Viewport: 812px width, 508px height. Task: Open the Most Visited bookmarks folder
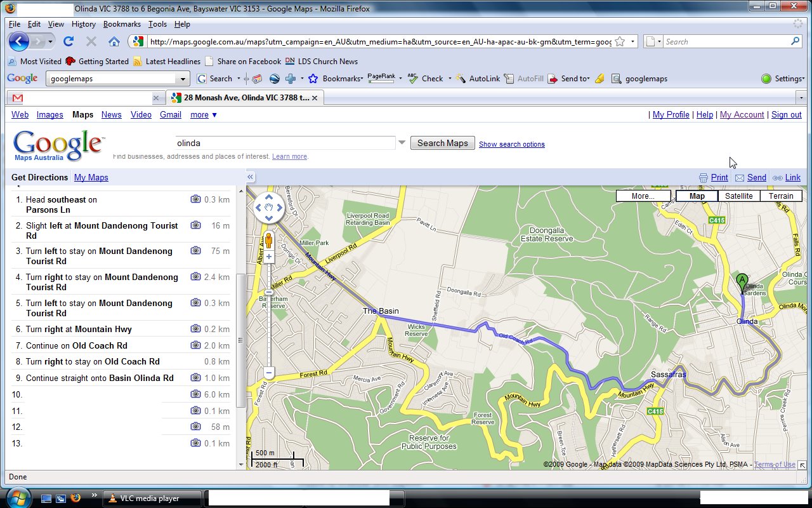35,62
